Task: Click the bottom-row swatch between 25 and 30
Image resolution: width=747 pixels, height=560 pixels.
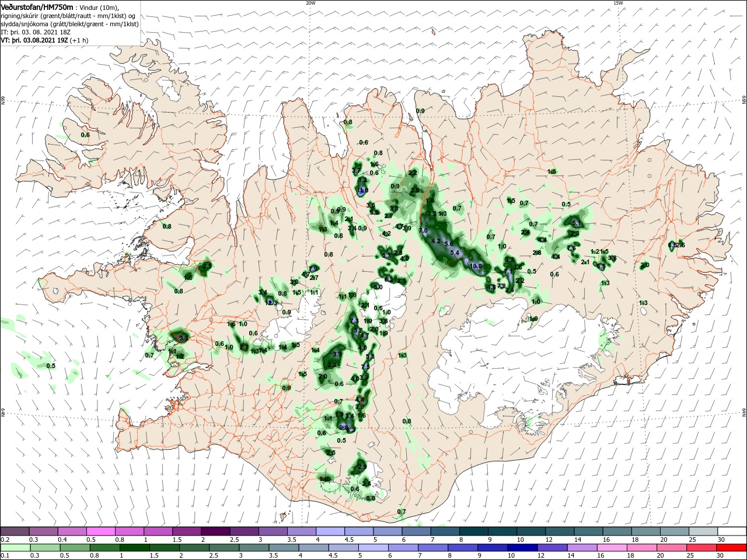Action: coord(703,547)
